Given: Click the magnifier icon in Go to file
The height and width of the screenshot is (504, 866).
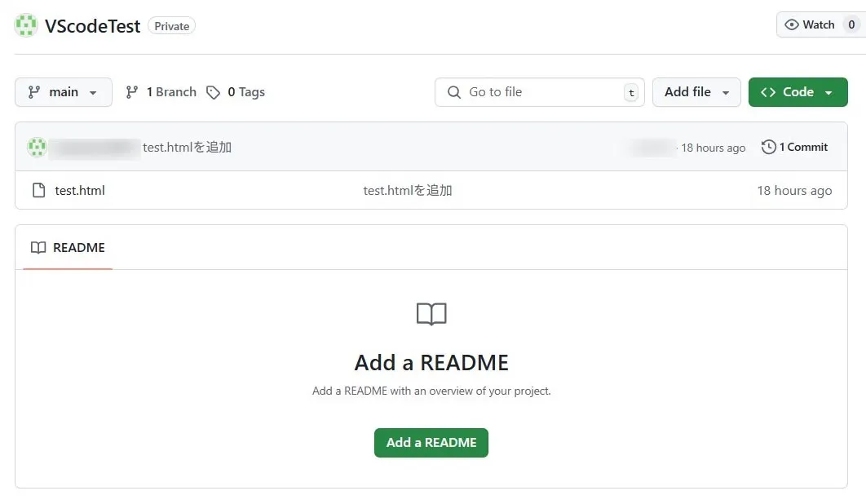Looking at the screenshot, I should pyautogui.click(x=454, y=92).
